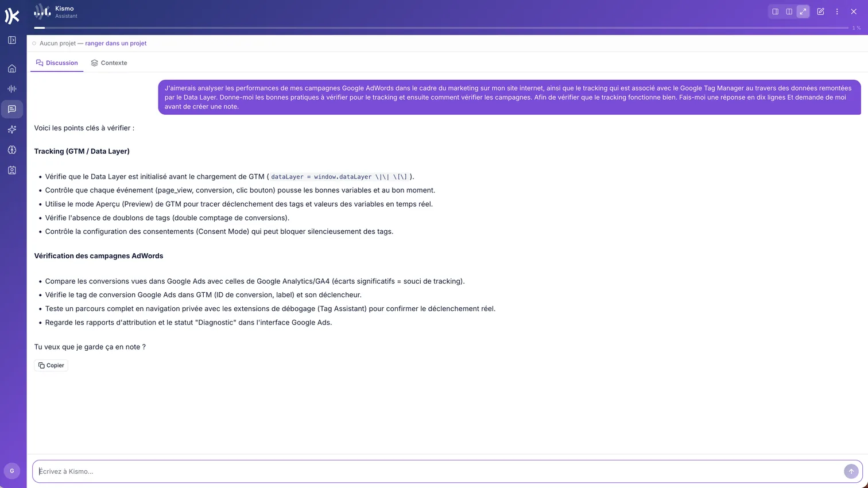
Task: Click the user avatar labeled G
Action: (12, 471)
